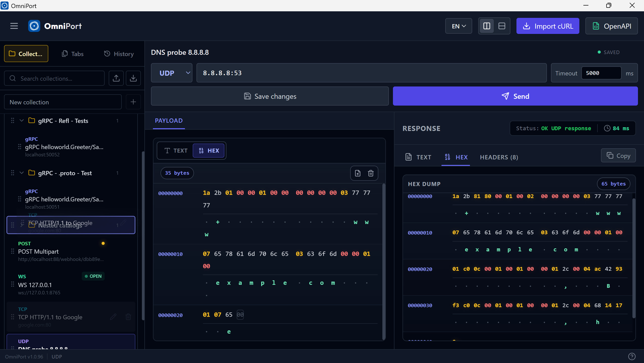Delete TCP HTTP/1.1 to Google request
The image size is (644, 363).
coord(128,317)
